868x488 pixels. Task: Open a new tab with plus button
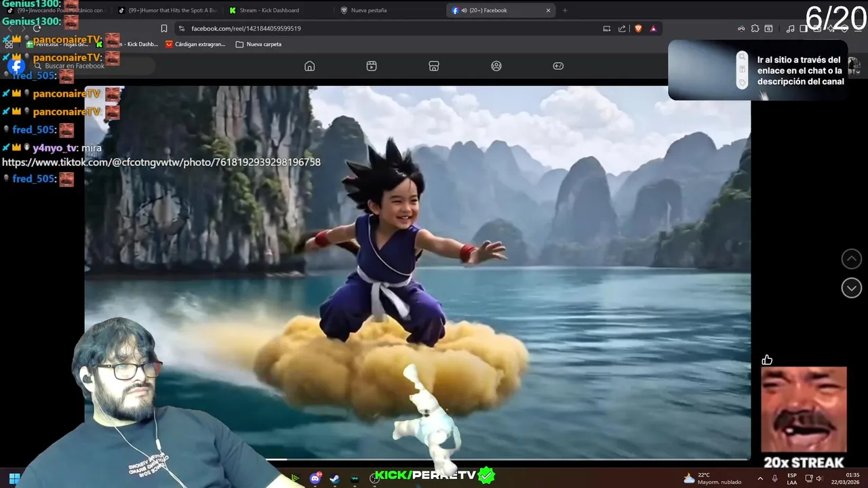(x=565, y=10)
